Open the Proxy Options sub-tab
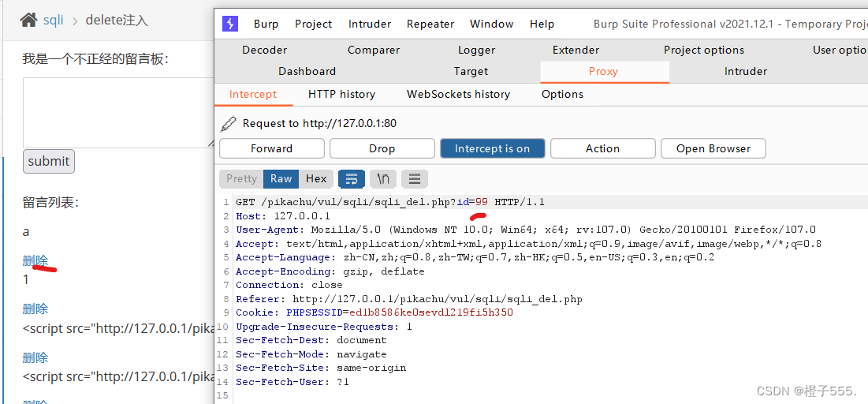This screenshot has height=404, width=868. pos(562,94)
